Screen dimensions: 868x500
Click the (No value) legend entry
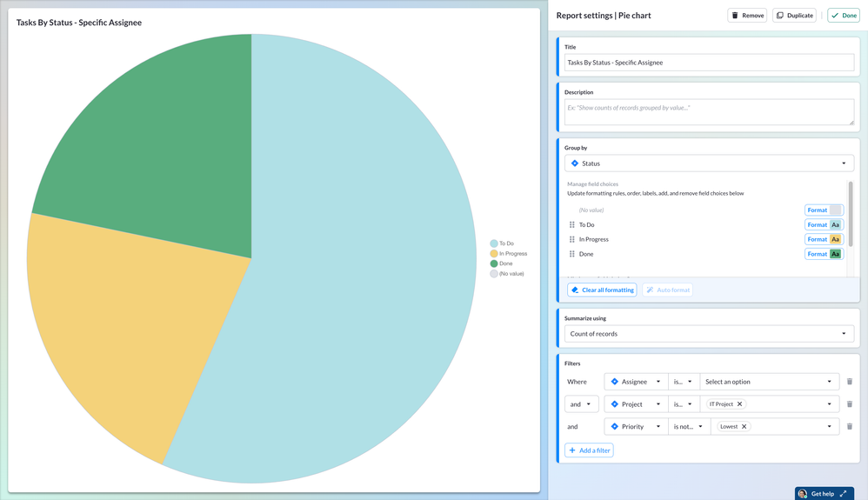click(507, 274)
